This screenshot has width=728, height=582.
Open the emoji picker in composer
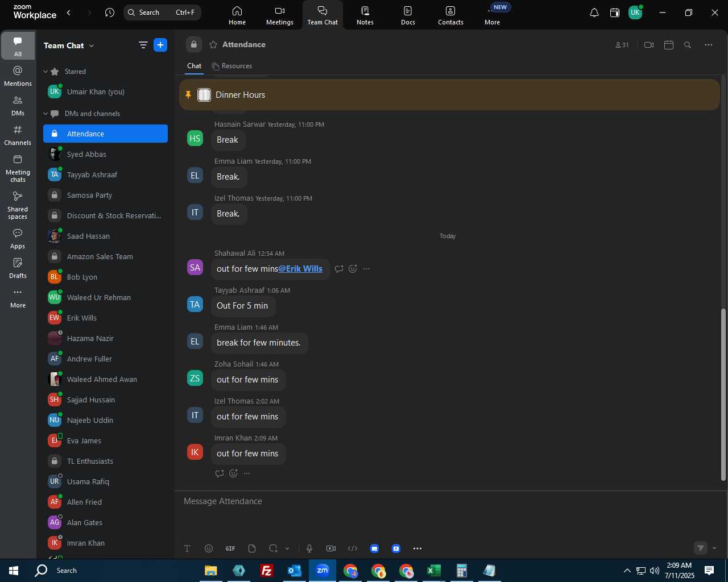pos(209,548)
